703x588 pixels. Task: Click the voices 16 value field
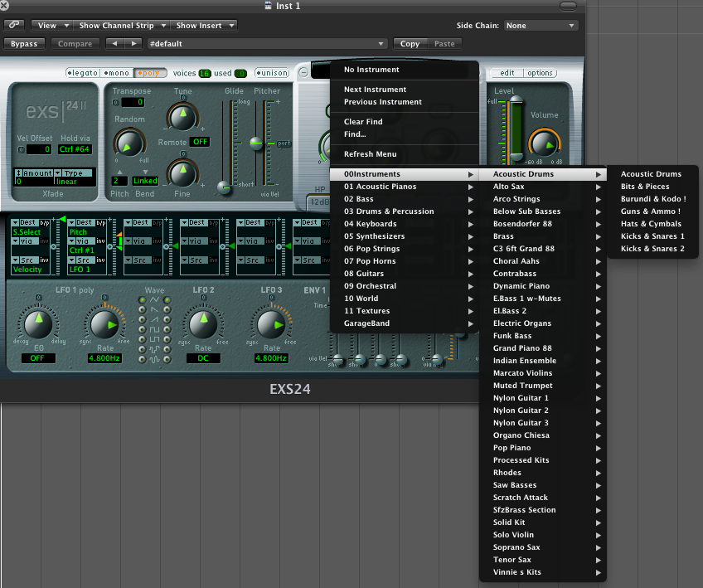[205, 73]
